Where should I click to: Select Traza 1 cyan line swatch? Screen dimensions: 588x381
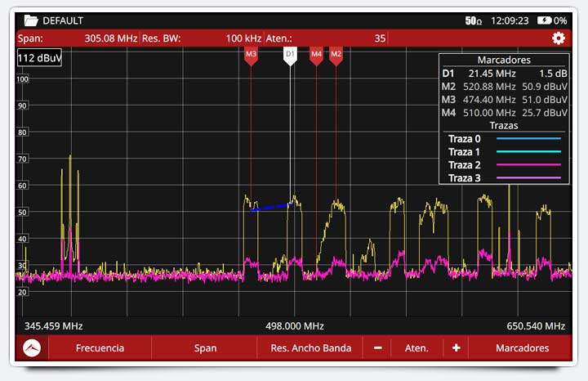pos(528,151)
